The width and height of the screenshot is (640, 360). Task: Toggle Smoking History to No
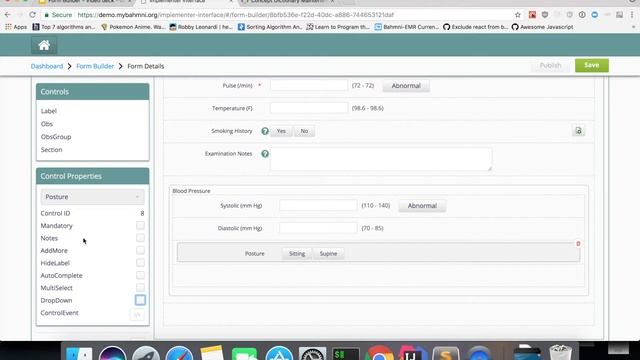click(304, 131)
